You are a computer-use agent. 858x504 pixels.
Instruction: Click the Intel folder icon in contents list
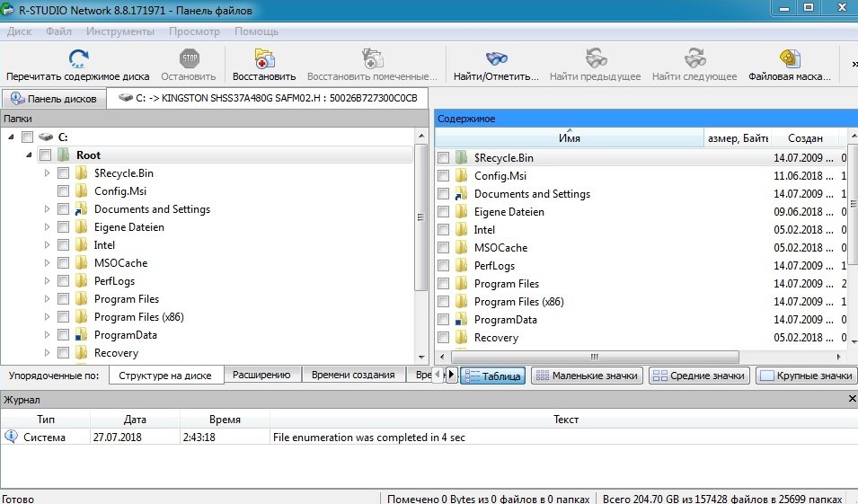pyautogui.click(x=461, y=230)
